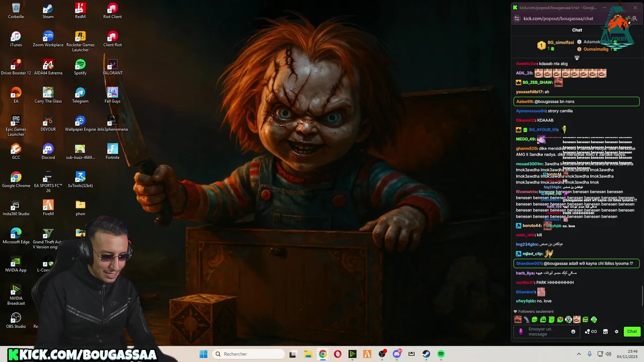Click username boruto44 in chat
This screenshot has width=644, height=362.
tap(532, 226)
